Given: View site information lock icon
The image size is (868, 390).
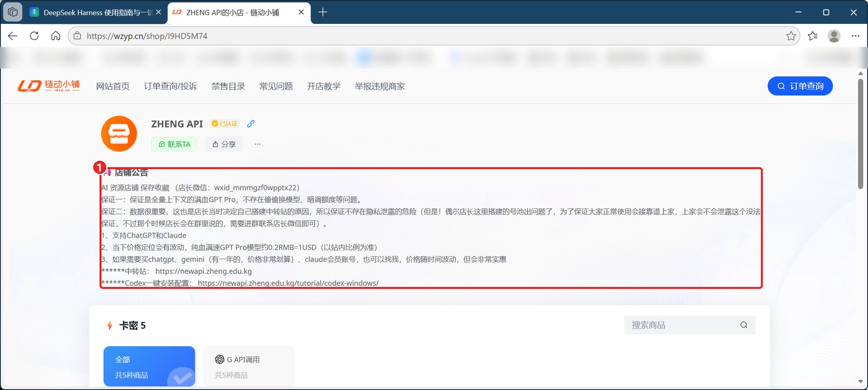Looking at the screenshot, I should (77, 36).
